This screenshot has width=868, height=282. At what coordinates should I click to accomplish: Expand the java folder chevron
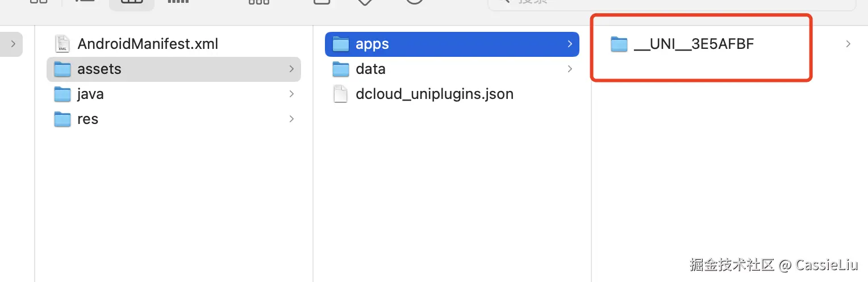coord(291,94)
